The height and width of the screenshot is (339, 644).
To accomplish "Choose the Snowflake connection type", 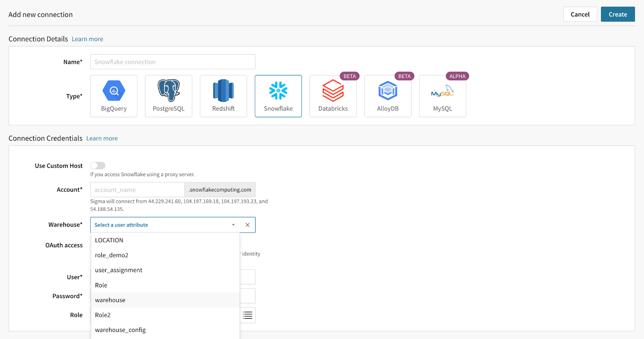I will click(278, 96).
